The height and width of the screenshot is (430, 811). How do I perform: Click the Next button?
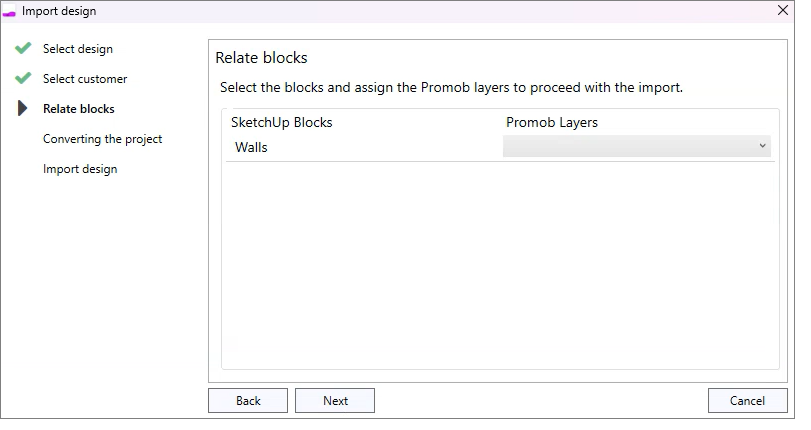tap(335, 401)
